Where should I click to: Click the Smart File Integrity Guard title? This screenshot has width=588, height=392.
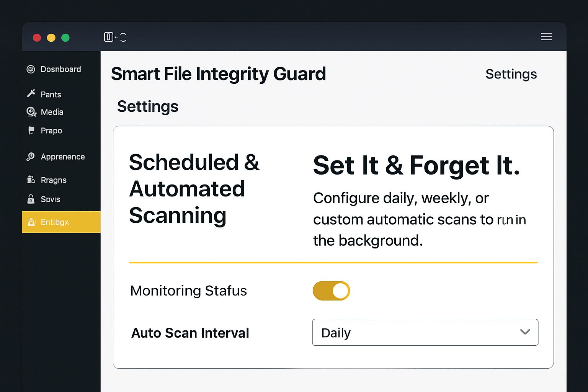click(218, 74)
